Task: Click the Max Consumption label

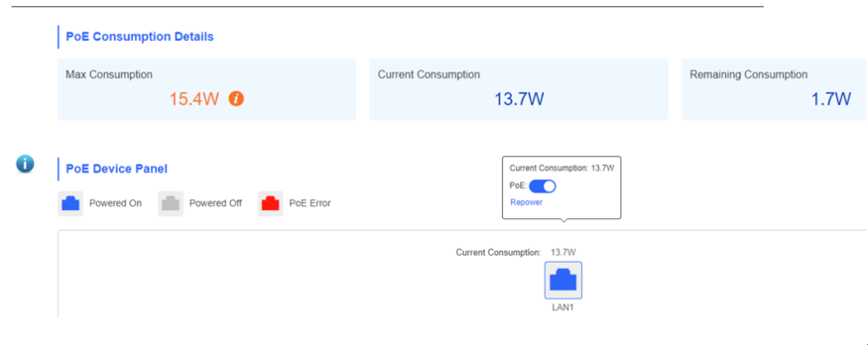Action: coord(109,74)
